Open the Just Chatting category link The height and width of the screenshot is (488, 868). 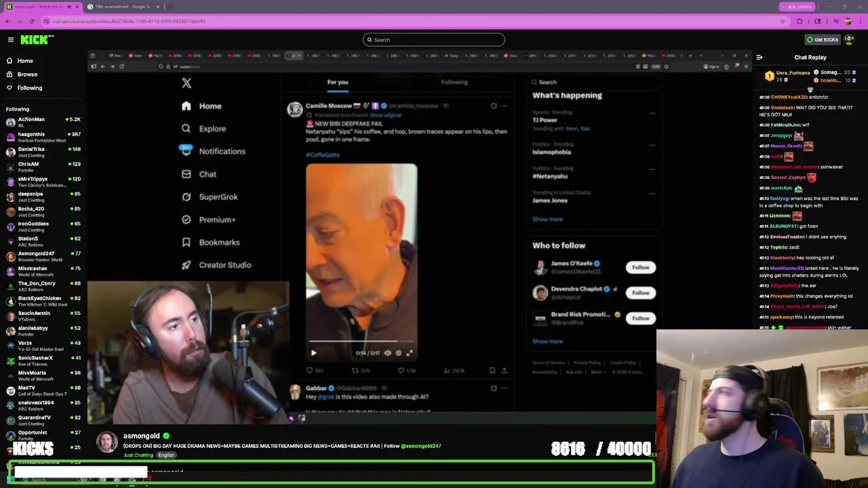point(138,455)
